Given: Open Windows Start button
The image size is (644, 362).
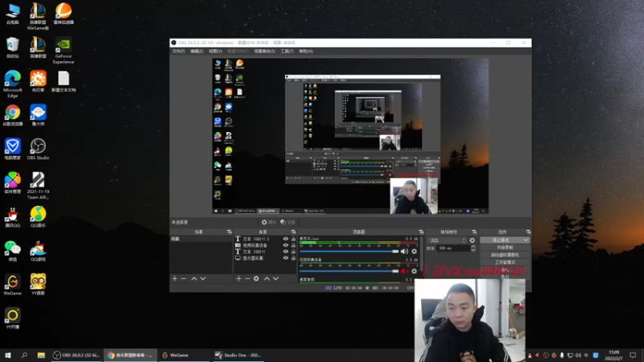Looking at the screenshot, I should (8, 355).
